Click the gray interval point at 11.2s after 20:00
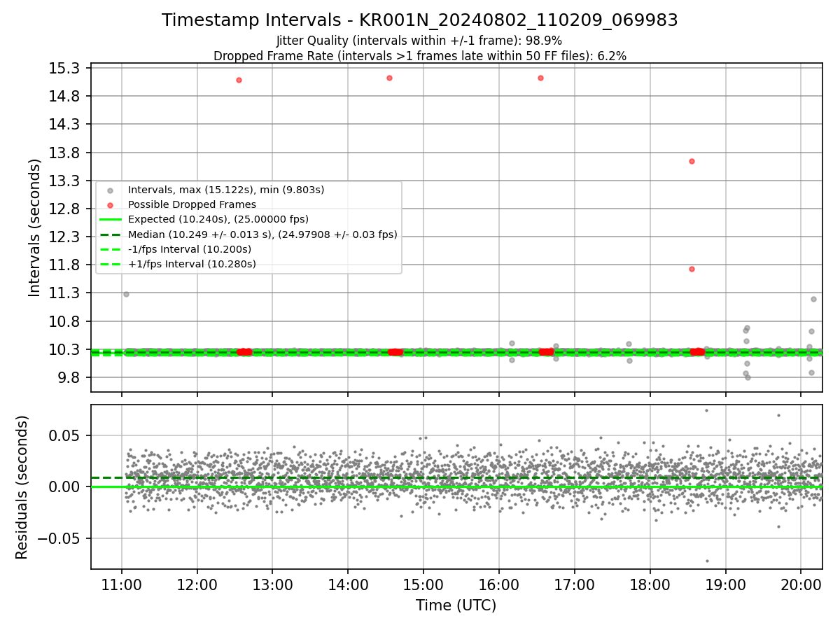This screenshot has height=630, width=840. click(813, 299)
